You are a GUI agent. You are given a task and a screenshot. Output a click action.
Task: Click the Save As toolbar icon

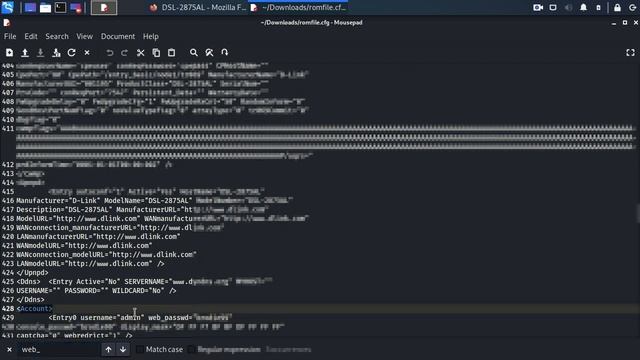[56, 53]
